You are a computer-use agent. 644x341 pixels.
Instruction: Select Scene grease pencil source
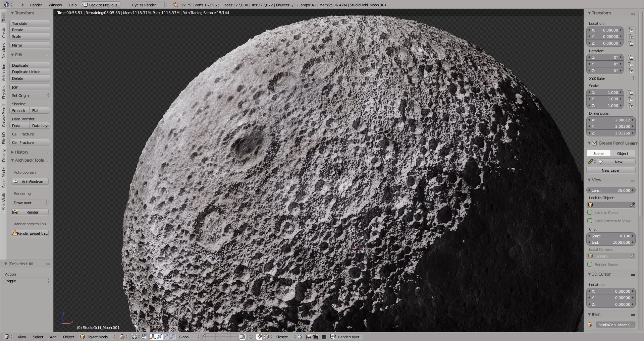pyautogui.click(x=598, y=154)
